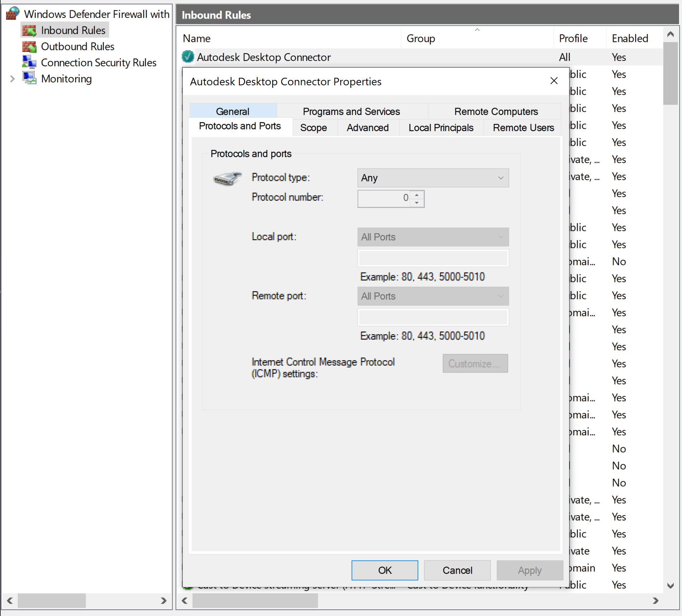Sort rules by the Group column header

coord(477,38)
